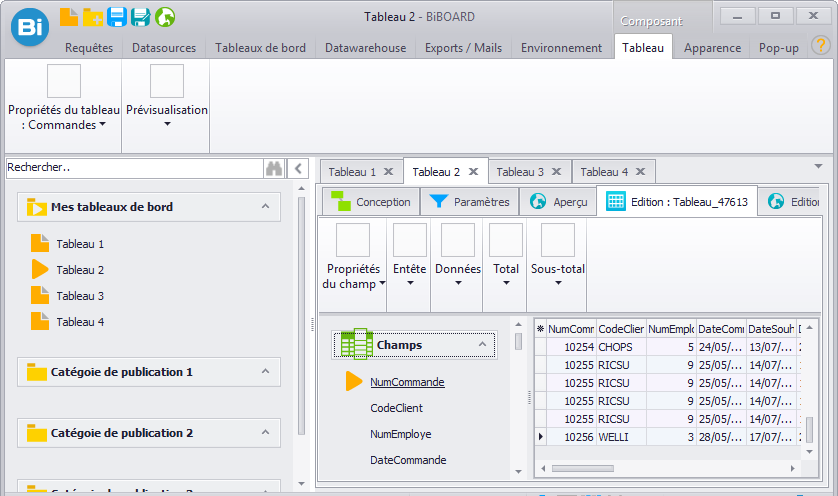Close the Tableau 1 document tab
The image size is (838, 496).
(x=389, y=172)
